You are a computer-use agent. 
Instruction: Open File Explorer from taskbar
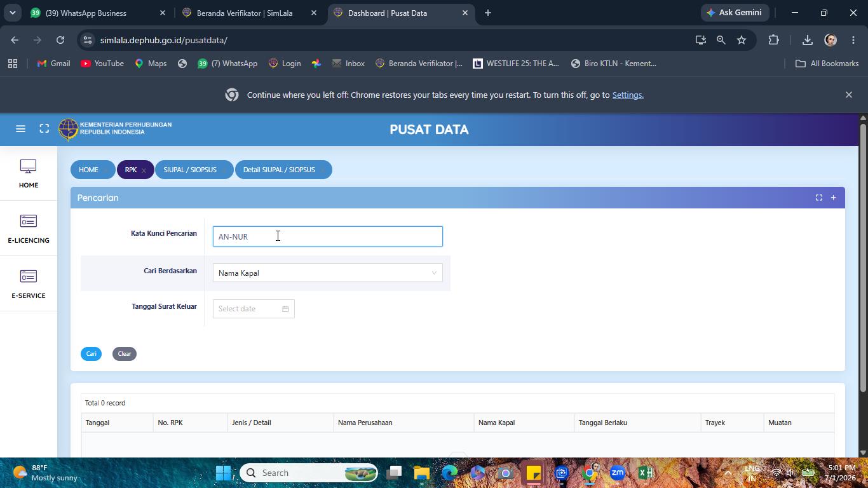pos(421,473)
